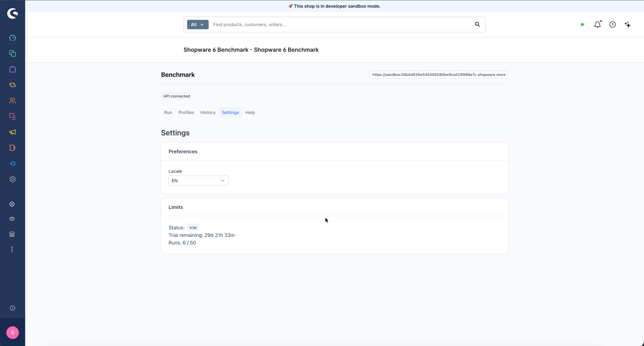Open the three-dot more menu in sidebar
644x346 pixels.
(12, 249)
